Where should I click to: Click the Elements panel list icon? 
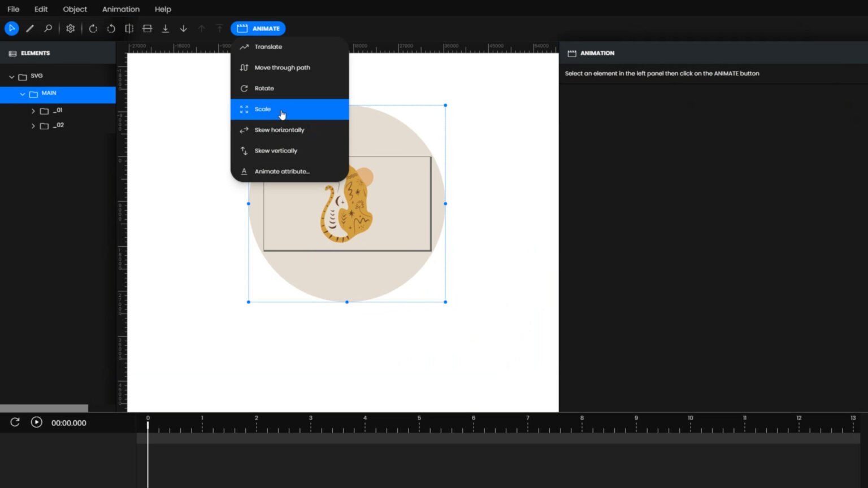12,53
